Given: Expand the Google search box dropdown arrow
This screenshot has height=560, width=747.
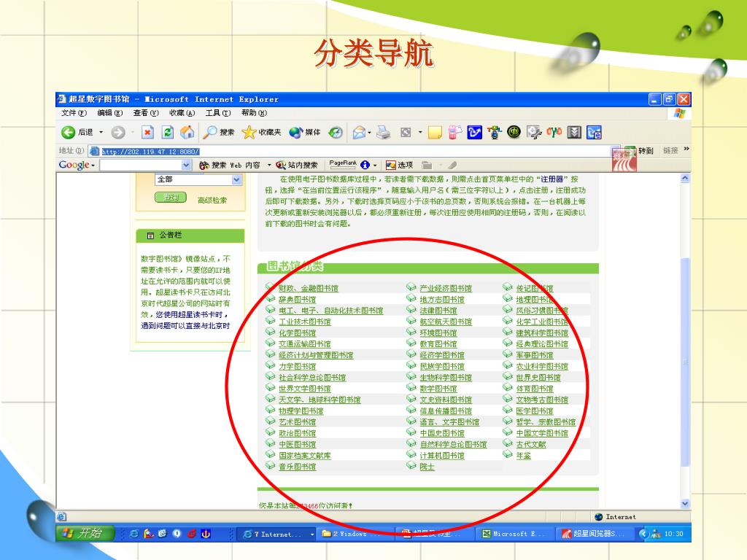Looking at the screenshot, I should pos(186,166).
